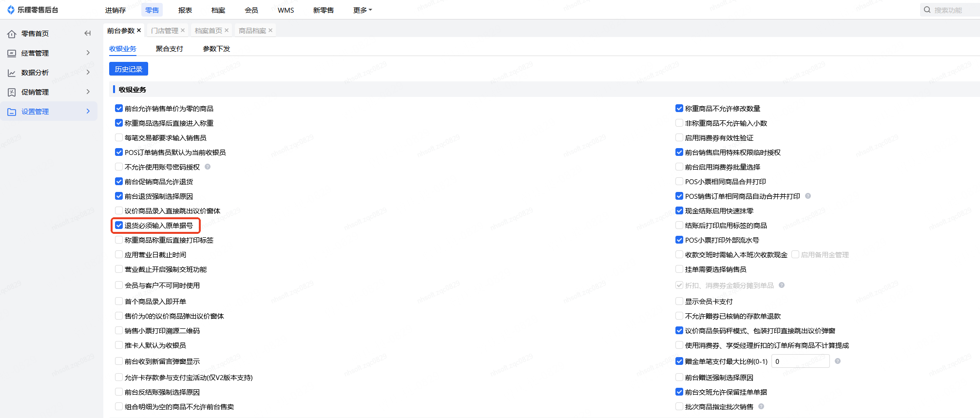Screen dimensions: 980x418
Task: Switch to the 聚合支付 tab
Action: tap(169, 49)
